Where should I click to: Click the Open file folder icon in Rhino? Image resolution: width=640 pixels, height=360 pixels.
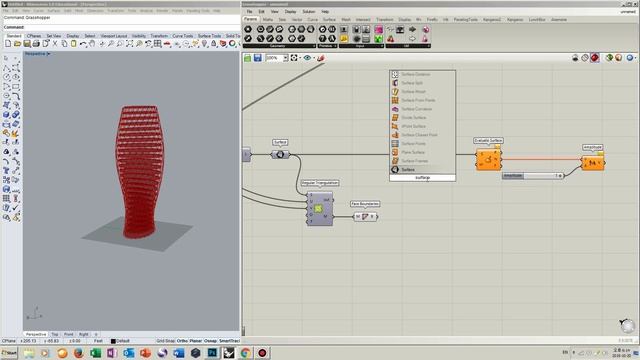coord(17,44)
